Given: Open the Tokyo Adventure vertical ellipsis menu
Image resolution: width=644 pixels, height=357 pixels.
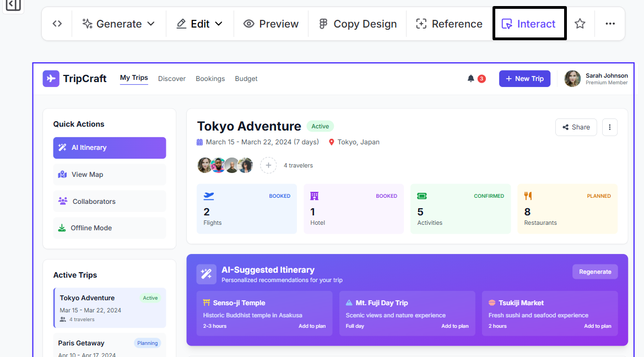Looking at the screenshot, I should pyautogui.click(x=609, y=127).
